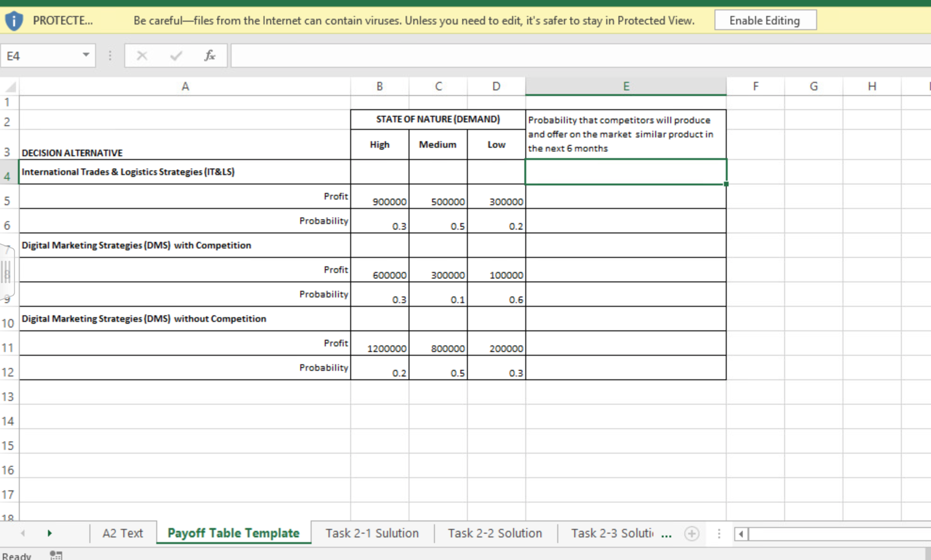Add a new sheet with plus icon
Viewport: 931px width, 560px height.
point(691,534)
